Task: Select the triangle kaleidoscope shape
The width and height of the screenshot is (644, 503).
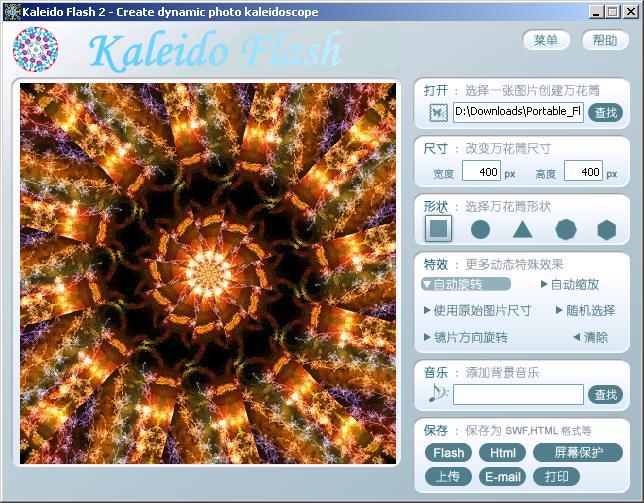Action: [x=522, y=229]
